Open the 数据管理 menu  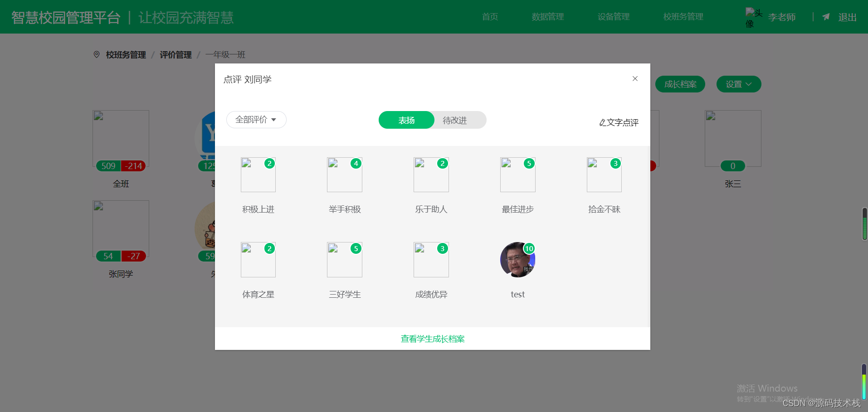pos(547,17)
